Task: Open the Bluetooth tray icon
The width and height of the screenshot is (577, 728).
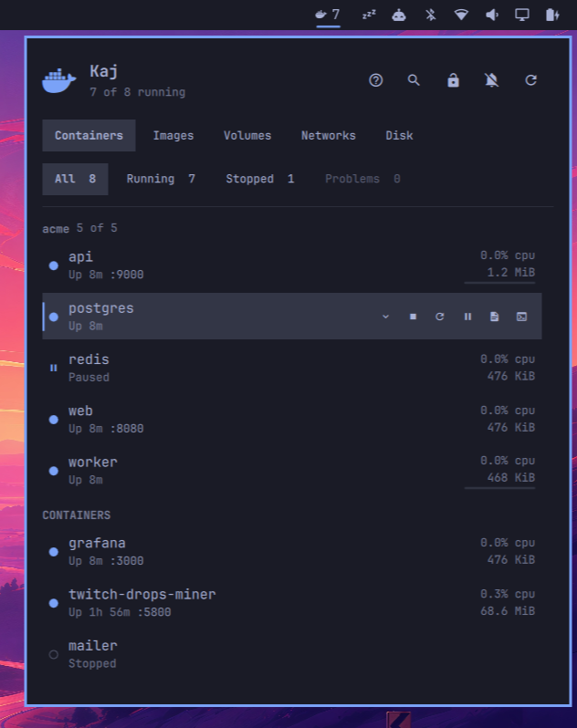Action: point(431,15)
